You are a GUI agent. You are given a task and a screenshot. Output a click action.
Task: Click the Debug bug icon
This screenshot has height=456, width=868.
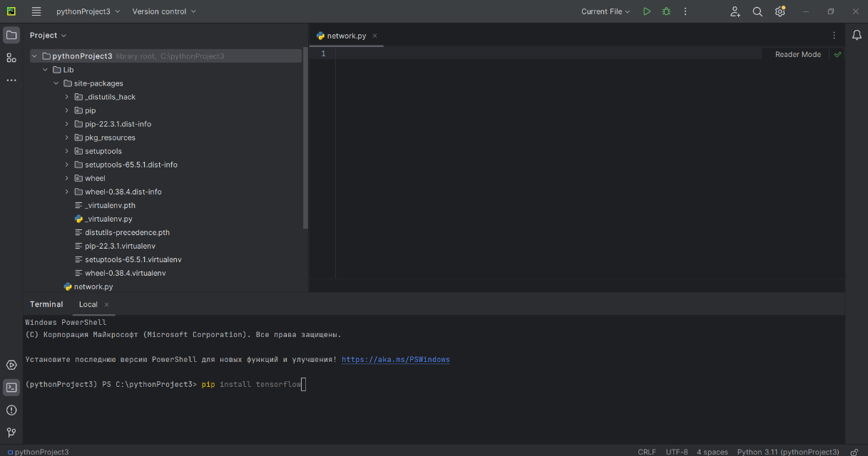click(666, 11)
